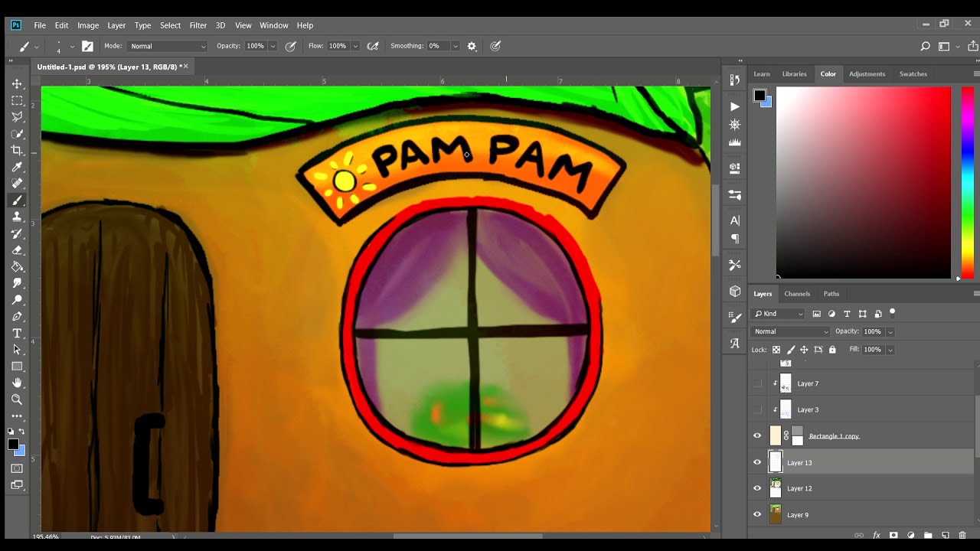Image resolution: width=980 pixels, height=551 pixels.
Task: Select the Zoom tool
Action: coord(17,399)
